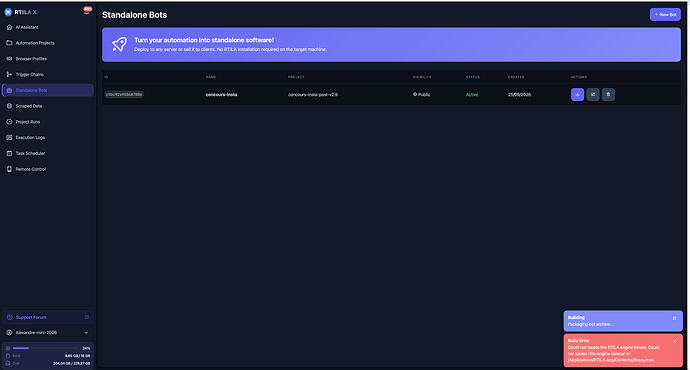This screenshot has width=690, height=370.
Task: Click the Trigger Chains branch icon
Action: coord(9,74)
